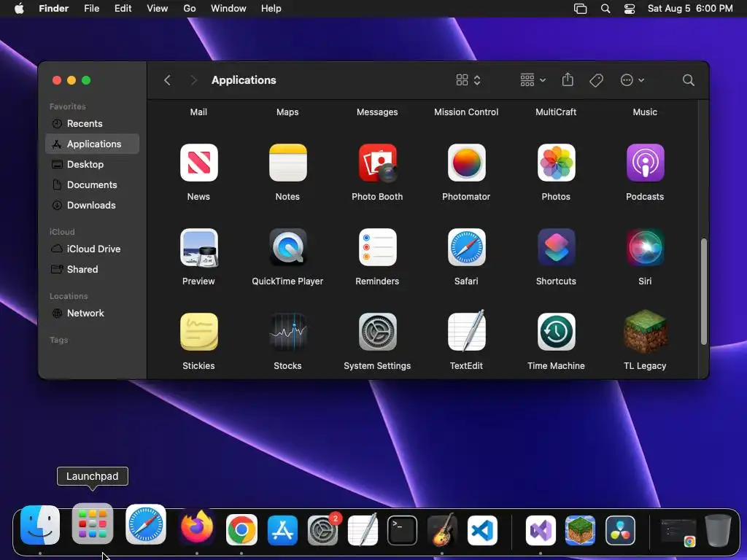Open the icon view switcher dropdown
Image resolution: width=747 pixels, height=560 pixels.
468,80
